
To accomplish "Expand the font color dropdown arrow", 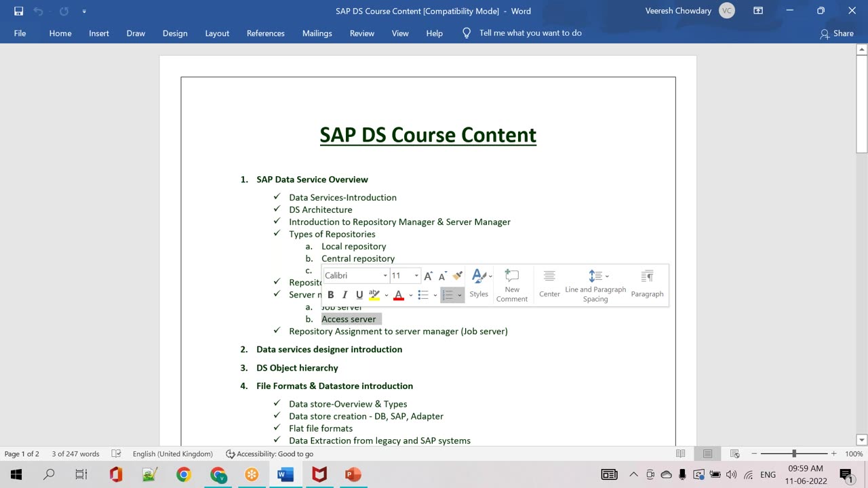I will point(411,295).
